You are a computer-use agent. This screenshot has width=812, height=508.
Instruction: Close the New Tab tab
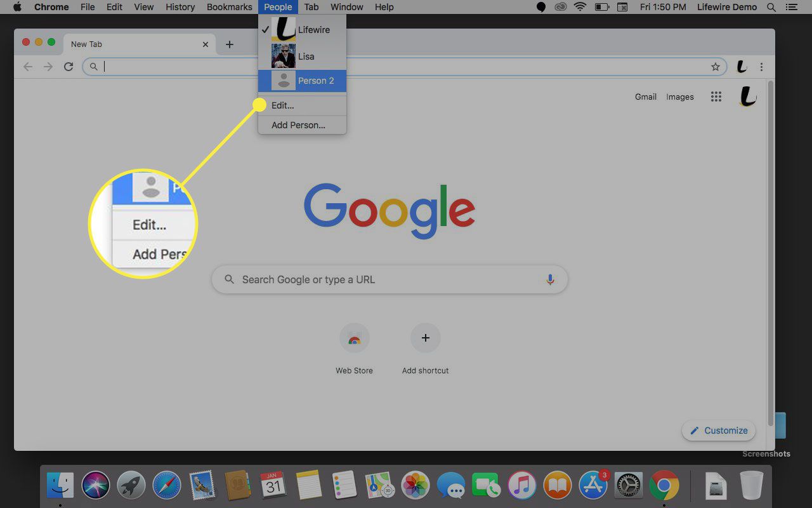[x=206, y=44]
